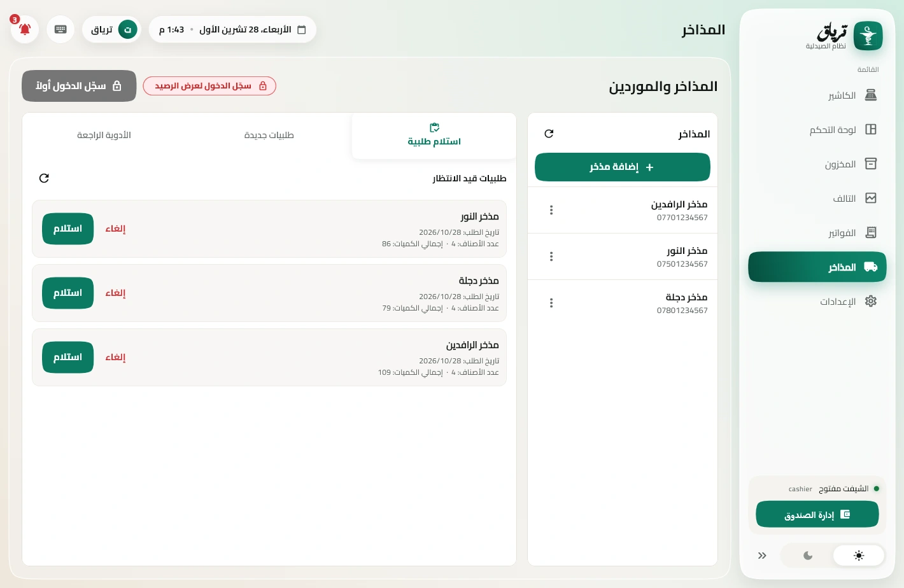The image size is (904, 588).
Task: Click استلام for مذخر دجلة order
Action: click(68, 293)
